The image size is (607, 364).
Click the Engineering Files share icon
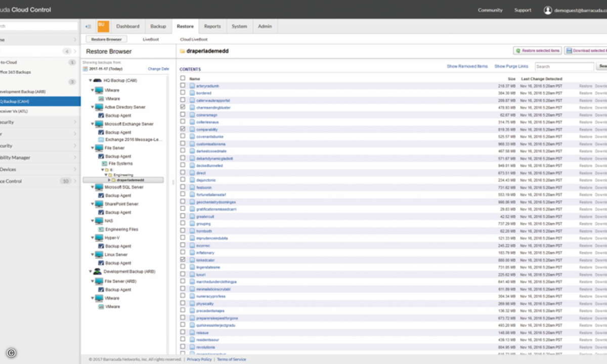101,230
